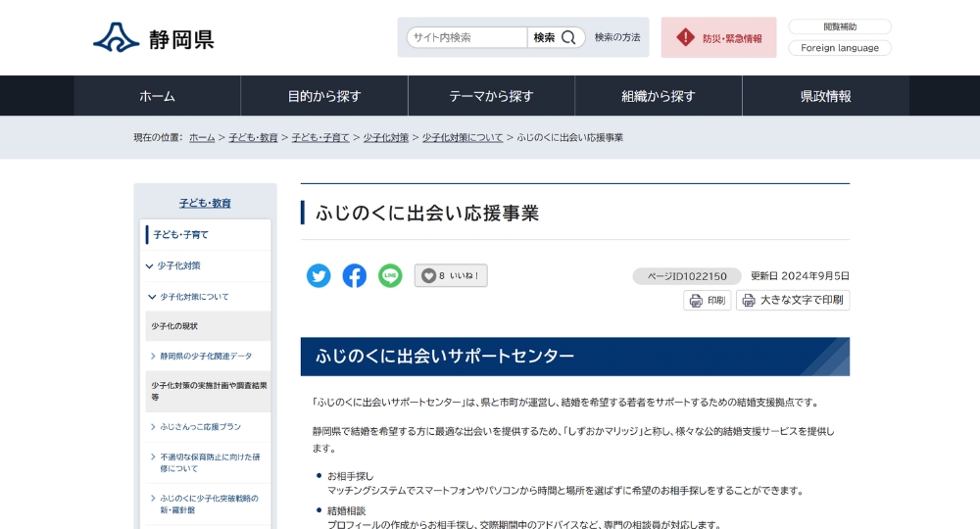Viewport: 980px width, 529px height.
Task: Open sidebar 子ども・子育て item
Action: pyautogui.click(x=208, y=235)
